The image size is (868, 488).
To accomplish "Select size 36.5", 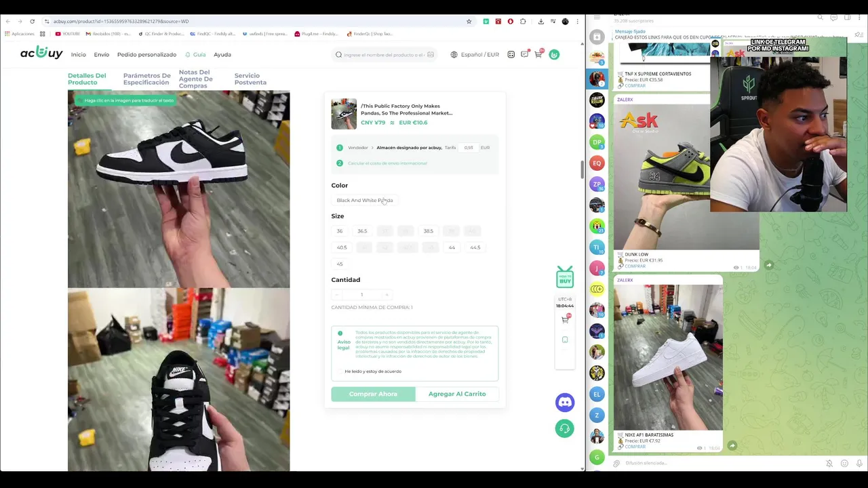I will [362, 231].
